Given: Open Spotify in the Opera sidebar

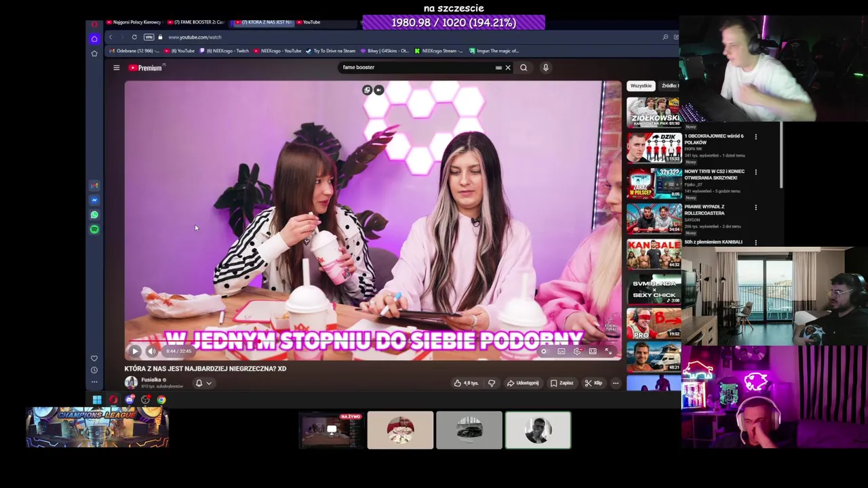Looking at the screenshot, I should (x=94, y=230).
